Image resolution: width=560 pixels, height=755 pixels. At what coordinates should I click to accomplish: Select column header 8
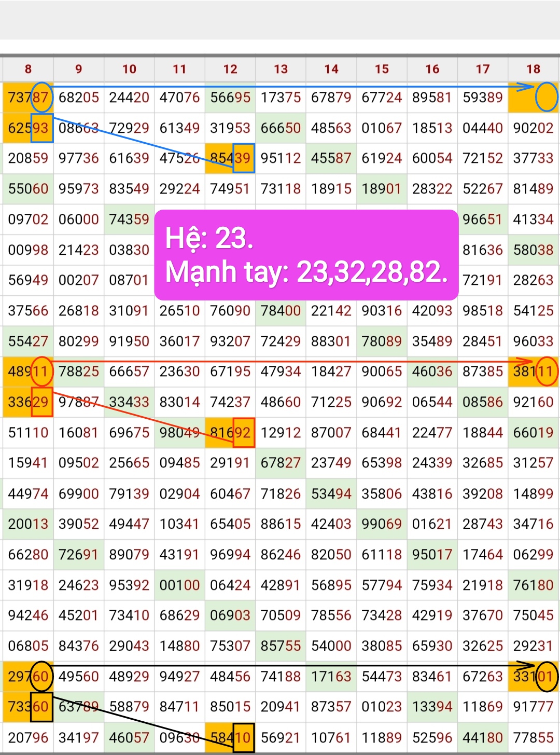[x=28, y=69]
